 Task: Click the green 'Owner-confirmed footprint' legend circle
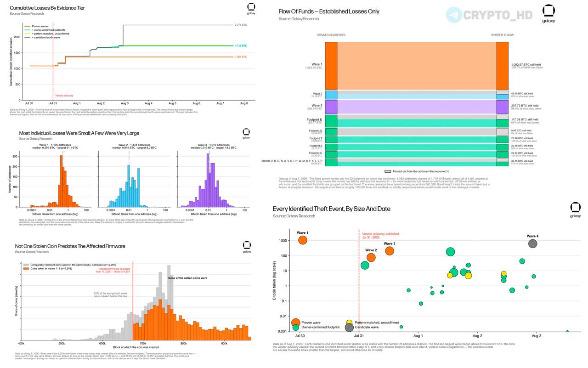[x=296, y=328]
